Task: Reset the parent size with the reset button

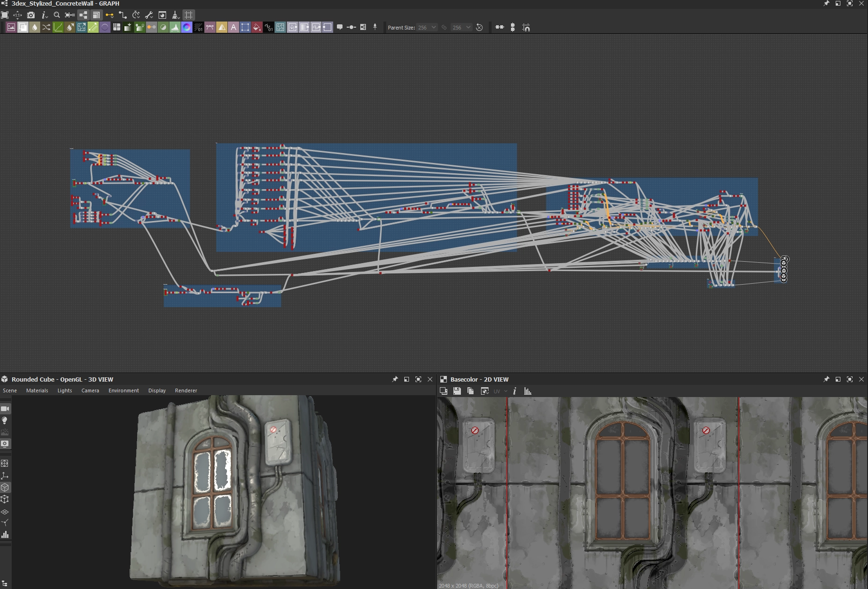Action: tap(479, 27)
